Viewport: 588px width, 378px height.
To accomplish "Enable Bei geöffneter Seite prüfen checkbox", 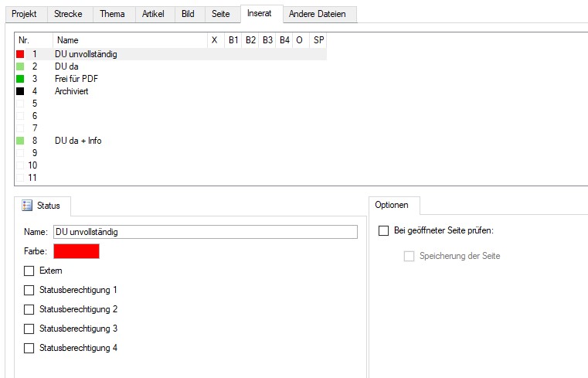I will click(383, 230).
